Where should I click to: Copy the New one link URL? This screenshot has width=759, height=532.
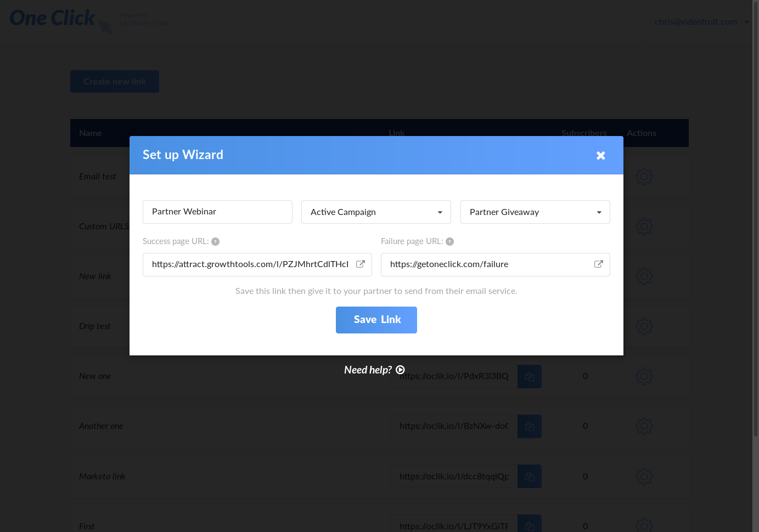(530, 376)
